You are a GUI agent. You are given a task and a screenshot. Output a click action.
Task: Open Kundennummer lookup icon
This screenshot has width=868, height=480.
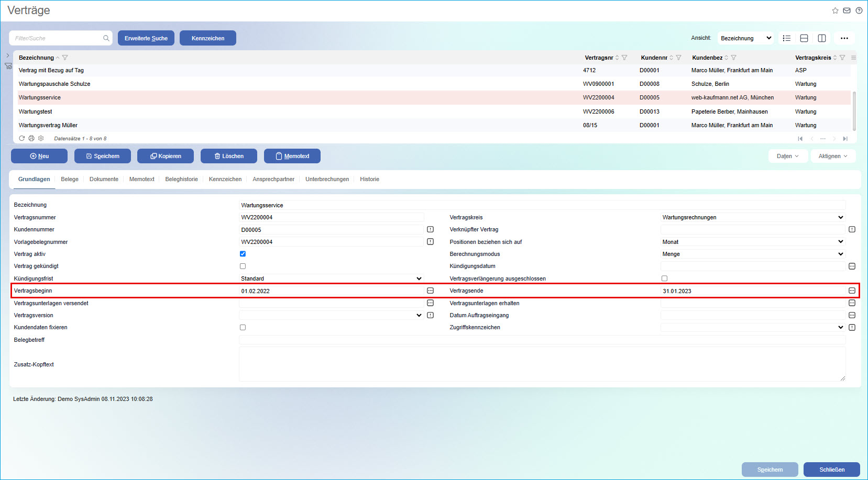click(430, 229)
